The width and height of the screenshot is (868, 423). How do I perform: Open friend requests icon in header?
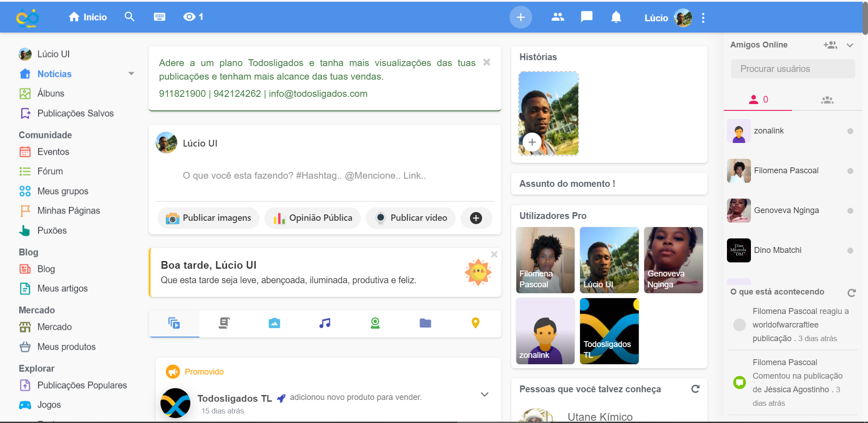(558, 17)
